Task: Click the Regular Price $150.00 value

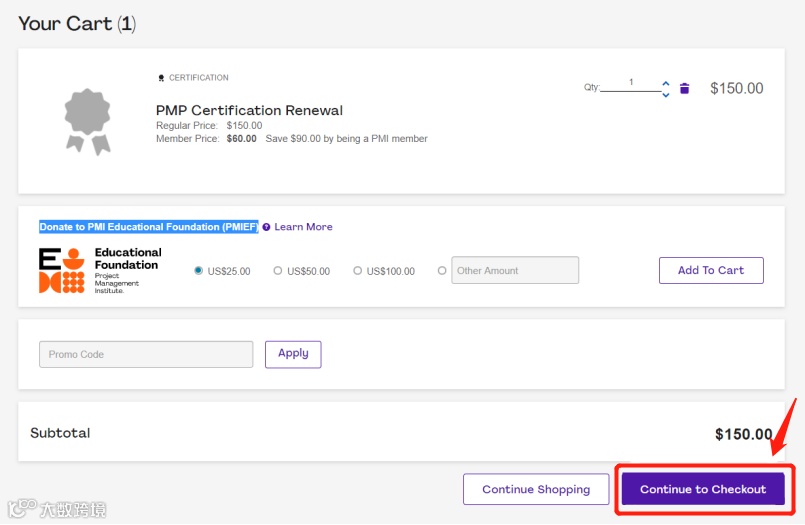Action: [x=244, y=126]
